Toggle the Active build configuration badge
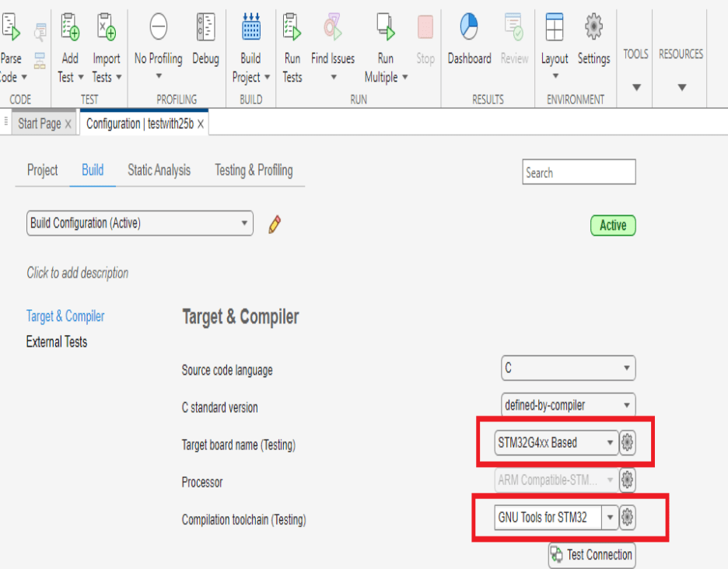 [613, 225]
